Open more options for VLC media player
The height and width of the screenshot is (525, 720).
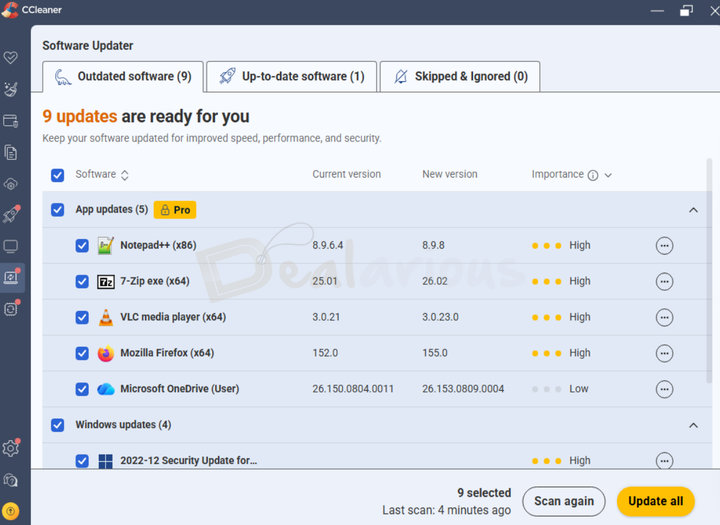[x=664, y=317]
